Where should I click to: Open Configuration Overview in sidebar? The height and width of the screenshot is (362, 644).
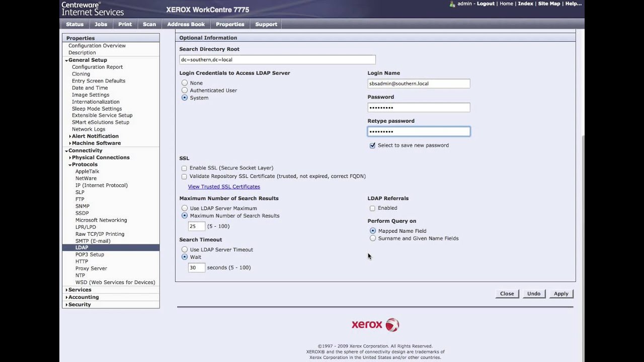97,46
